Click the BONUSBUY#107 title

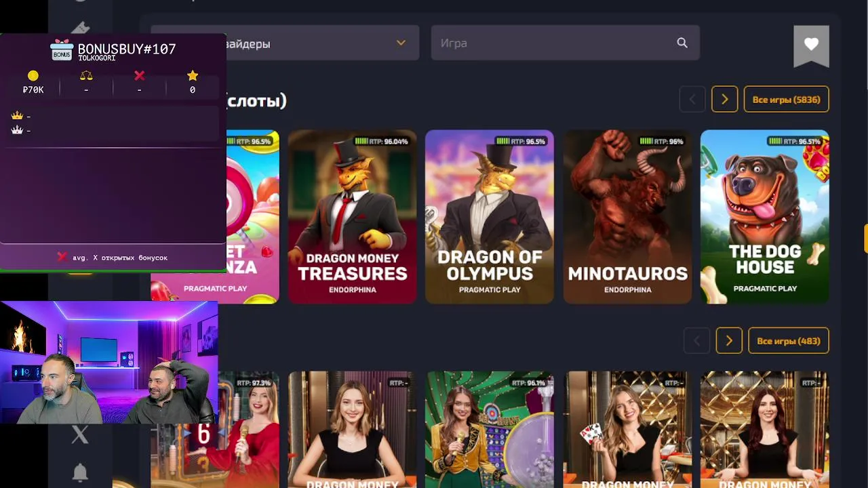click(x=127, y=49)
